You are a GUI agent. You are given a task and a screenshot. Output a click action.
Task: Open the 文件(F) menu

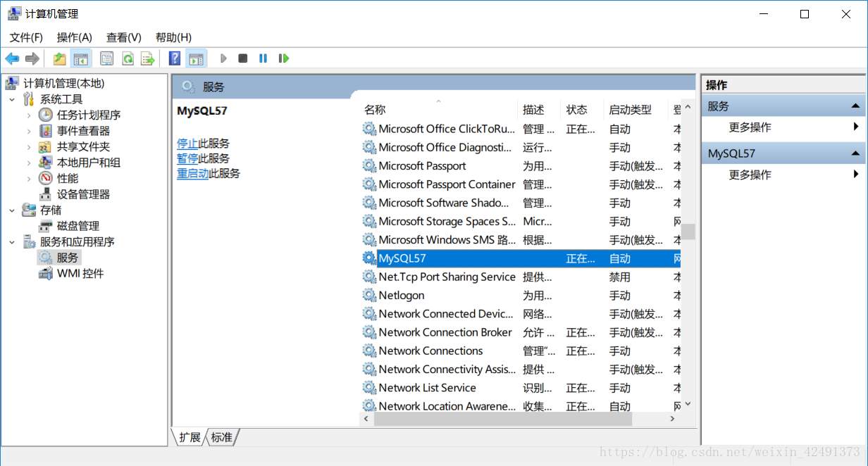pos(26,37)
